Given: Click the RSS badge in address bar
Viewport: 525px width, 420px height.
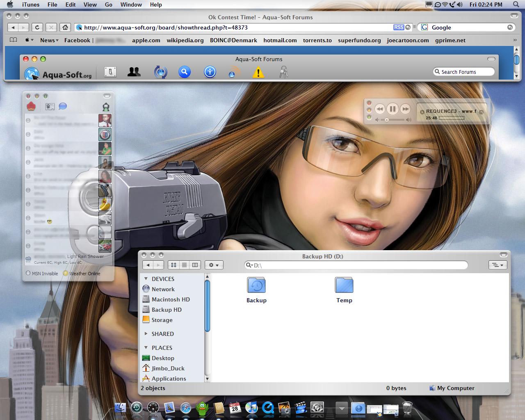Looking at the screenshot, I should point(399,27).
